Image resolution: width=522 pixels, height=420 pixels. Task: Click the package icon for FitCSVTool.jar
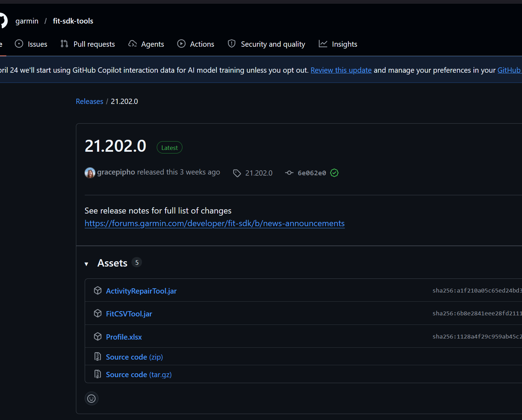tap(98, 313)
